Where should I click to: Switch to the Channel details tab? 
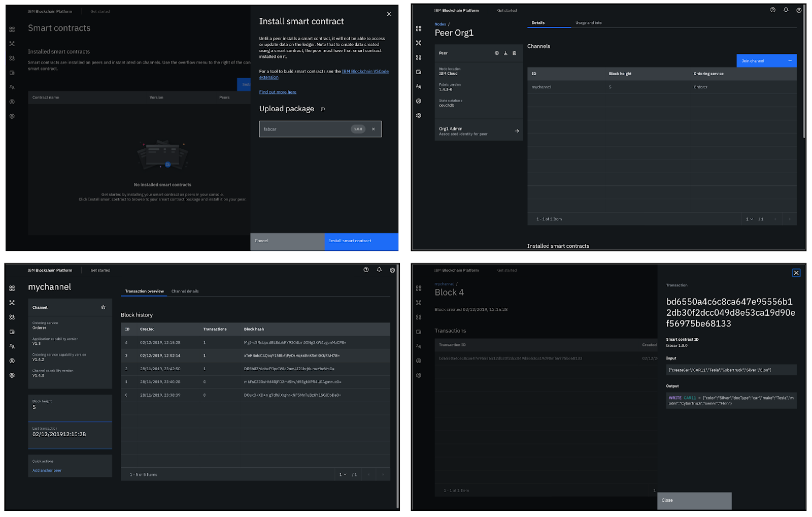tap(185, 292)
